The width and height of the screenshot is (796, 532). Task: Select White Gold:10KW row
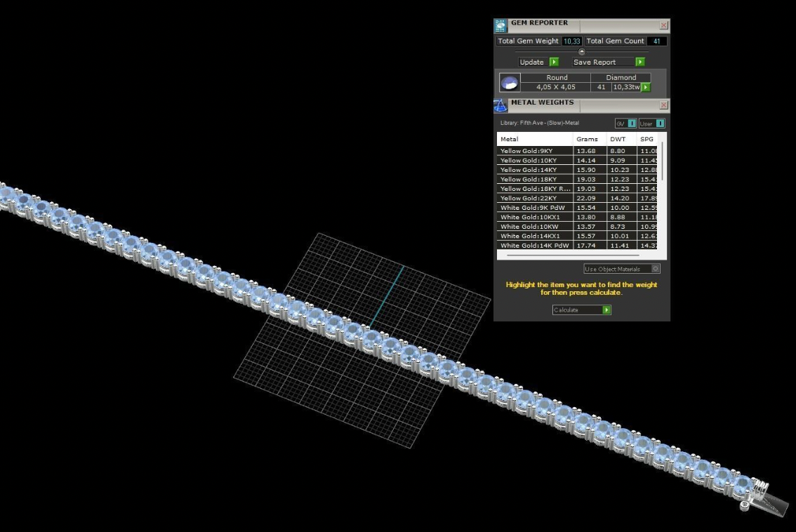(x=535, y=227)
